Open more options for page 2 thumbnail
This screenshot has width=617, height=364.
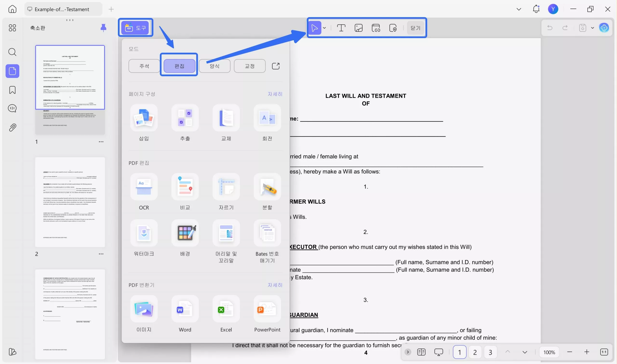101,254
